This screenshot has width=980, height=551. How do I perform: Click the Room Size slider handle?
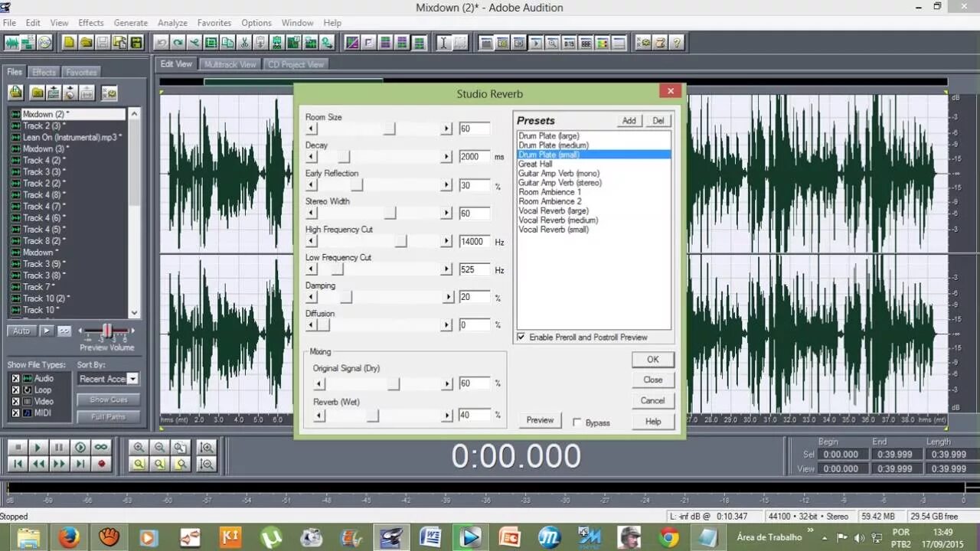(x=390, y=129)
